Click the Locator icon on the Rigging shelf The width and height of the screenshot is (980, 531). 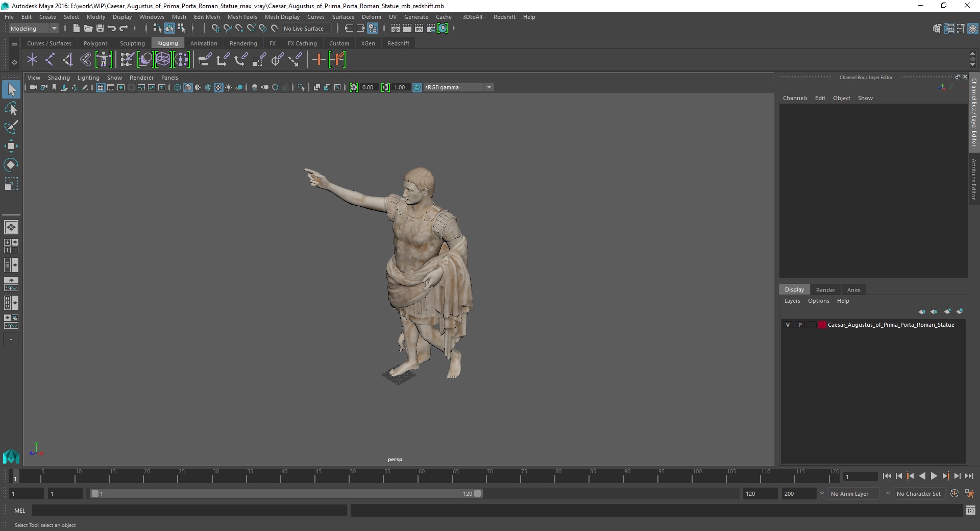(x=32, y=60)
